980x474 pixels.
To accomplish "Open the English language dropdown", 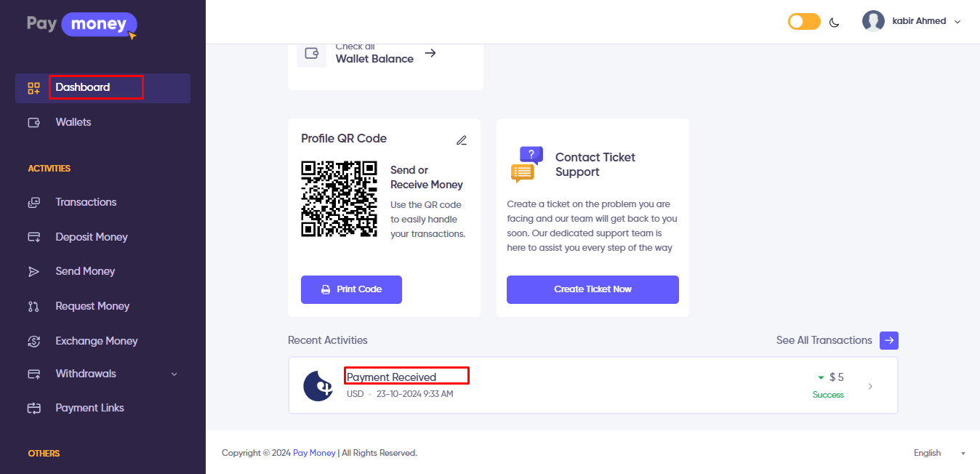I will (939, 453).
